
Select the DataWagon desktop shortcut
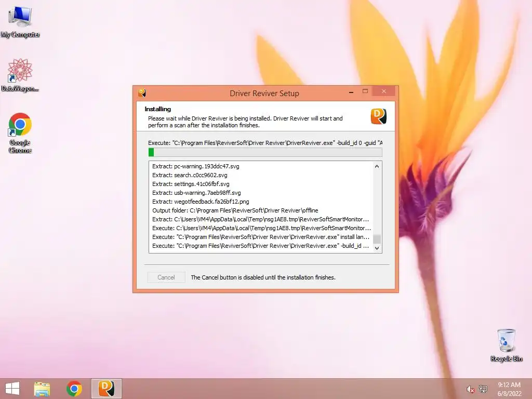click(x=20, y=75)
